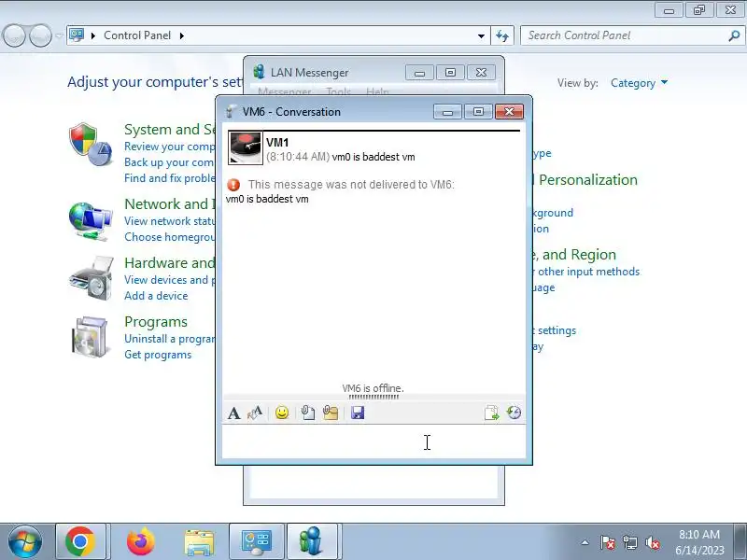Click the Network and Internet globe icon
747x560 pixels.
(x=90, y=222)
